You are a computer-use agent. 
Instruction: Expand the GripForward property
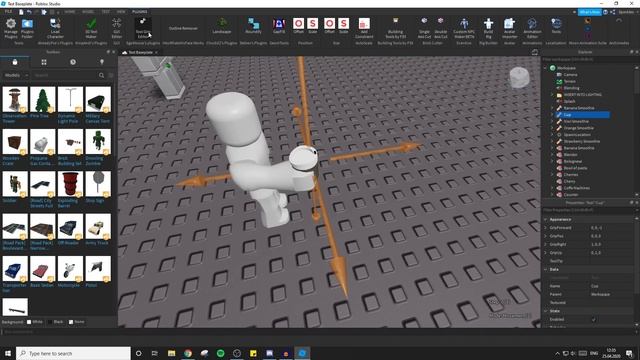click(546, 228)
